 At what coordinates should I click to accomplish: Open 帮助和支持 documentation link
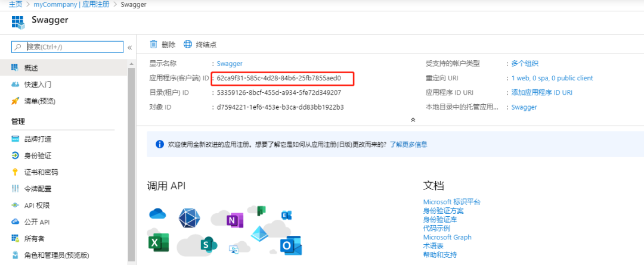440,255
